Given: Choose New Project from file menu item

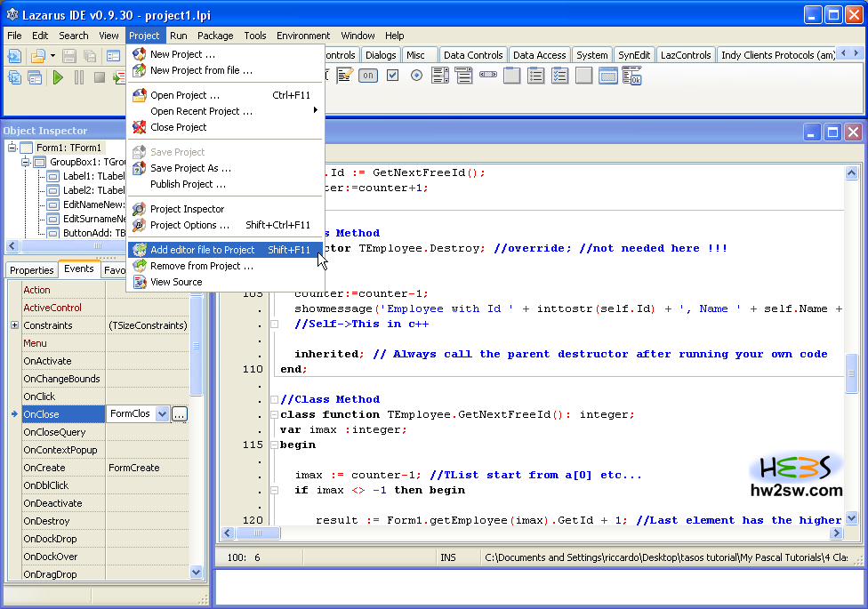Looking at the screenshot, I should (226, 70).
